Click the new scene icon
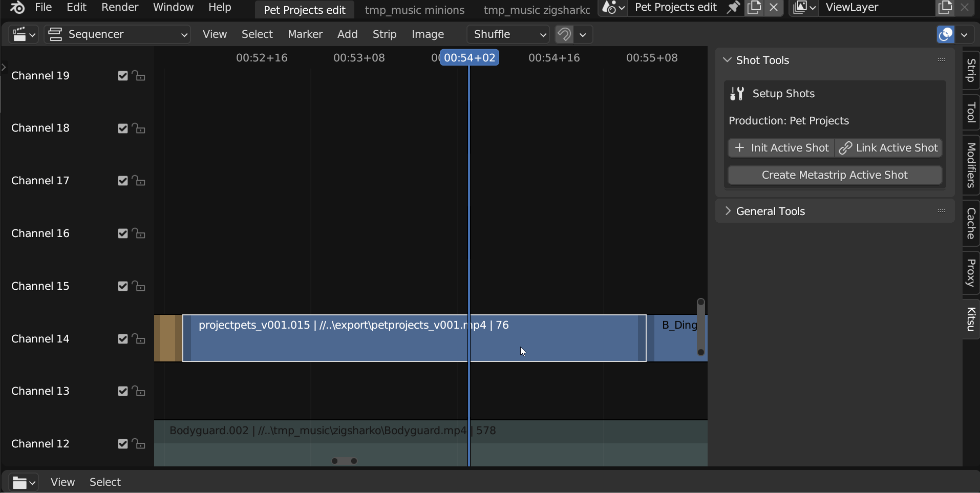 click(754, 8)
